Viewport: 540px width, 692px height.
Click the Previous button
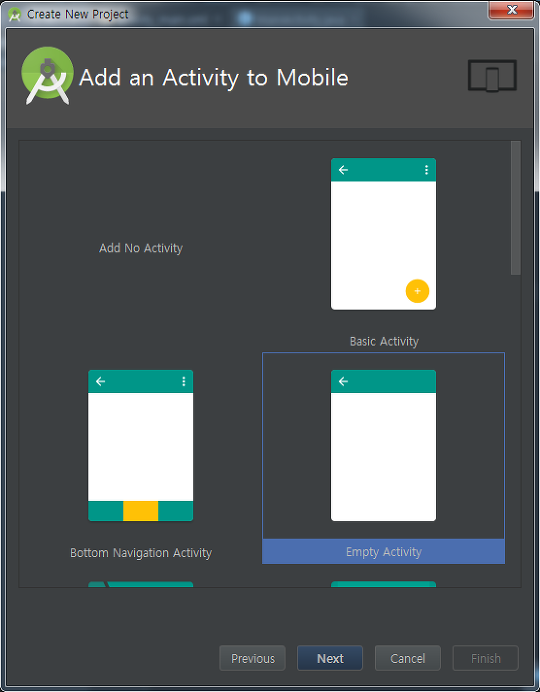click(x=252, y=658)
